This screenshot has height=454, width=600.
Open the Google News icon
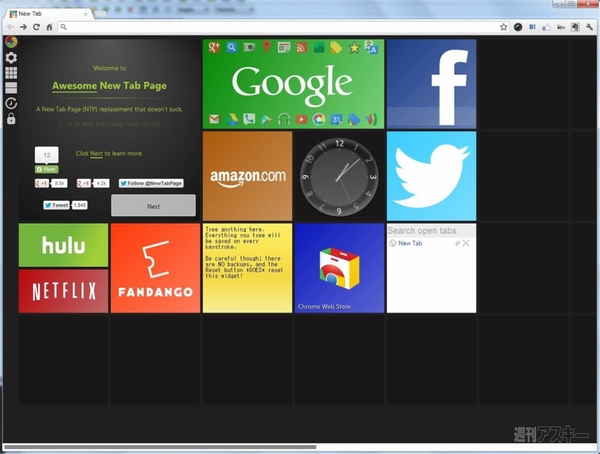pos(284,47)
